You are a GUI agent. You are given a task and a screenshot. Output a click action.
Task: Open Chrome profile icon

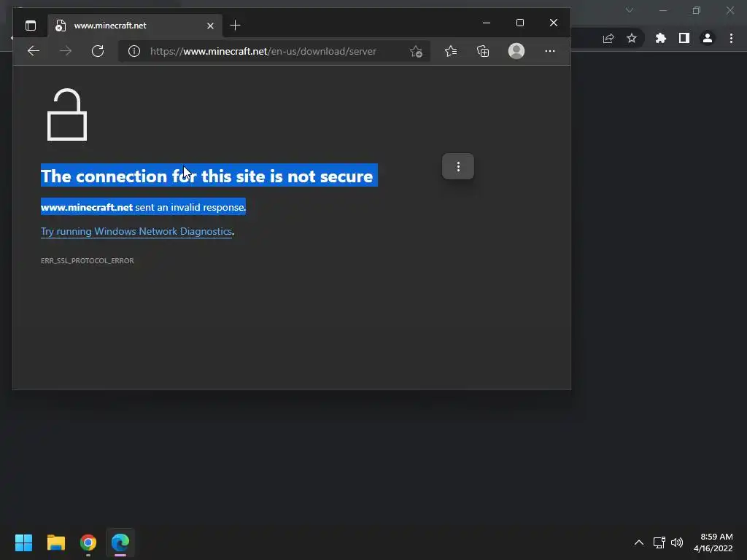[x=708, y=38]
